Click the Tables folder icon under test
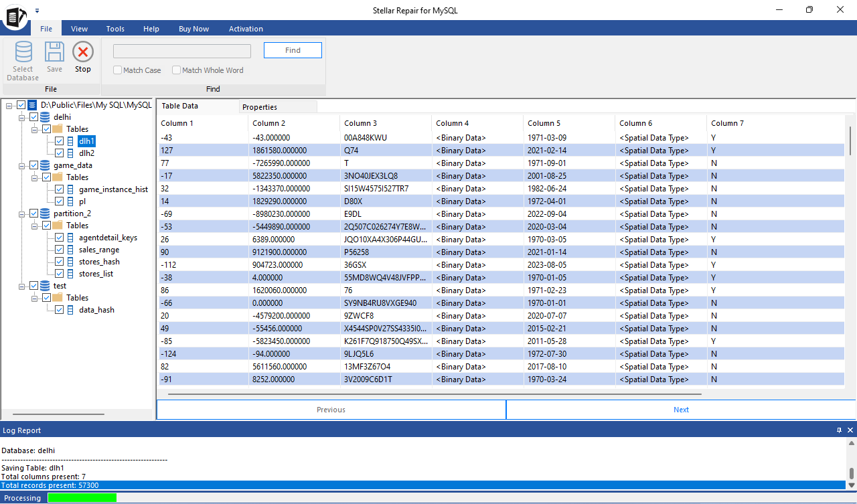Image resolution: width=857 pixels, height=504 pixels. tap(58, 298)
